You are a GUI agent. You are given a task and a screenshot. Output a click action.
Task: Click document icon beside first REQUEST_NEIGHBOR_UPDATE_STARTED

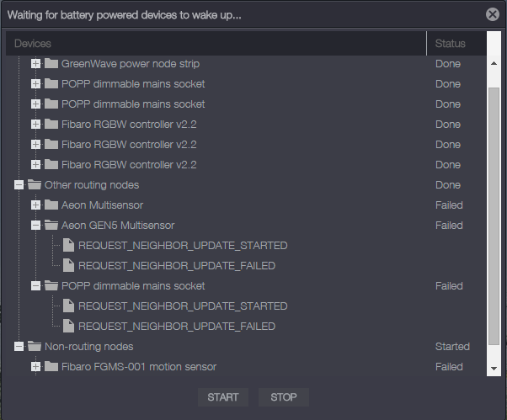point(68,246)
